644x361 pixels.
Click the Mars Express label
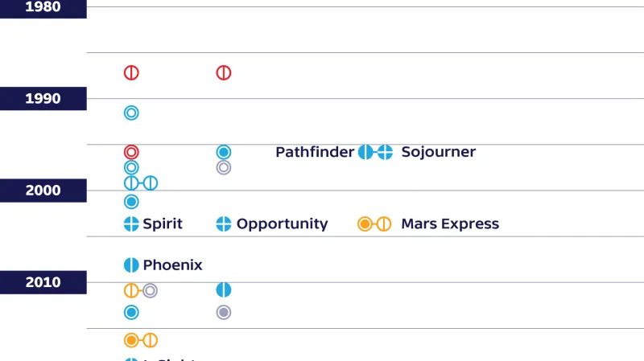450,224
